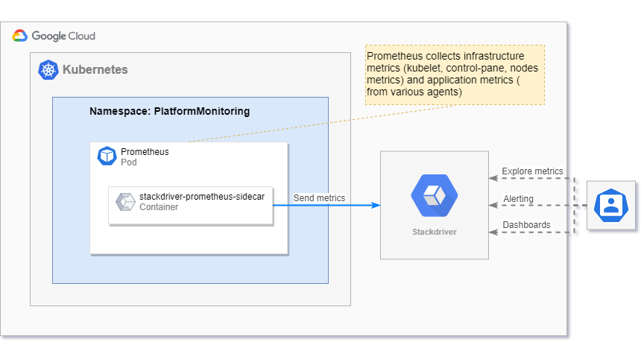
Task: Click the 'Stackdriver' caption text
Action: tap(434, 232)
